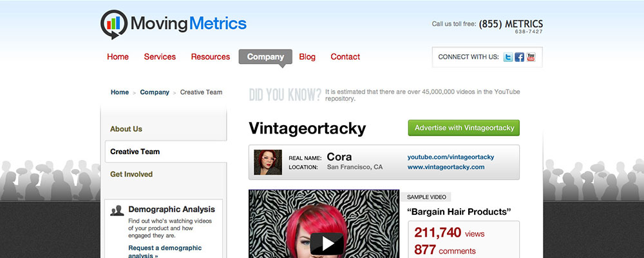Click the Home breadcrumb link
This screenshot has height=258, width=644.
(120, 92)
